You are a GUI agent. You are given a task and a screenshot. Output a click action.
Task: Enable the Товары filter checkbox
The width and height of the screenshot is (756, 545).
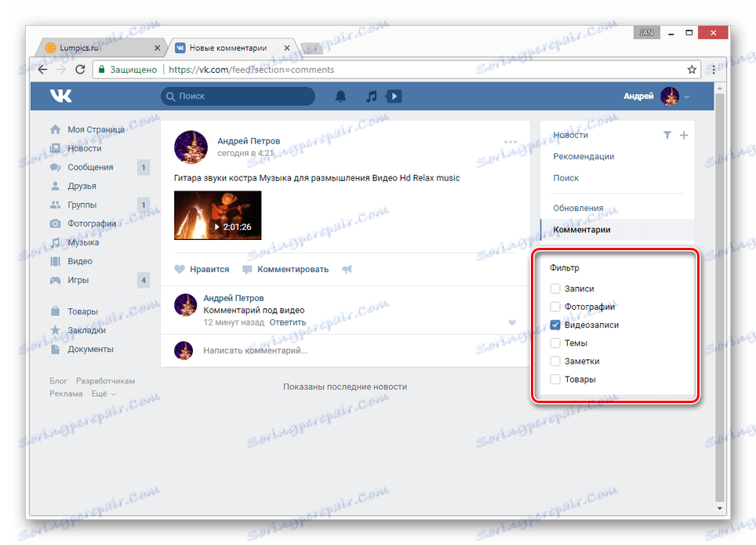555,379
